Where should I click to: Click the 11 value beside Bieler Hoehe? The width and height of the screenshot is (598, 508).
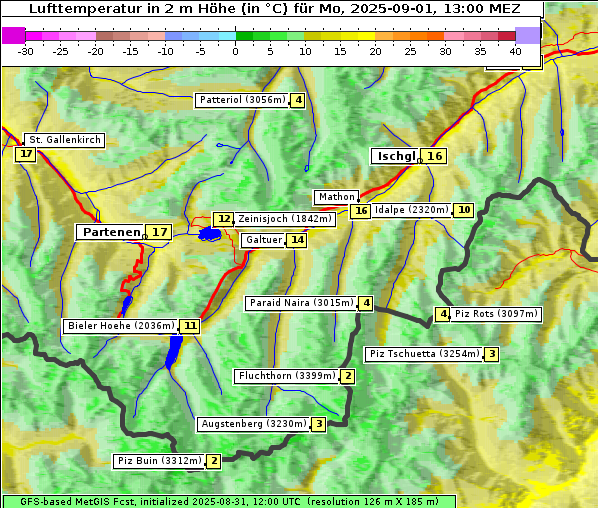pyautogui.click(x=190, y=326)
